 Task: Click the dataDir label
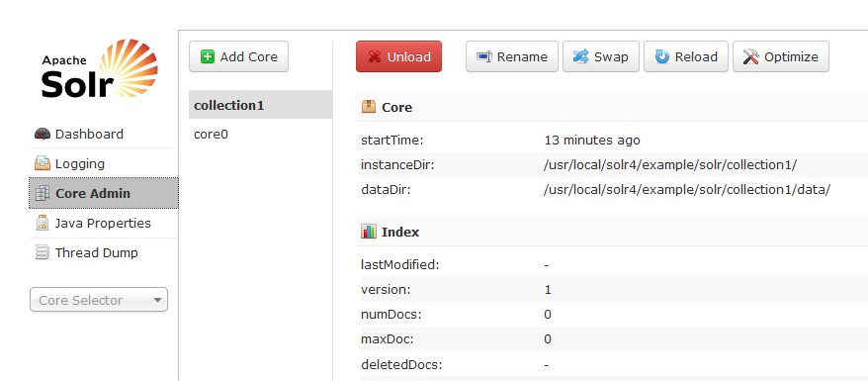[386, 190]
